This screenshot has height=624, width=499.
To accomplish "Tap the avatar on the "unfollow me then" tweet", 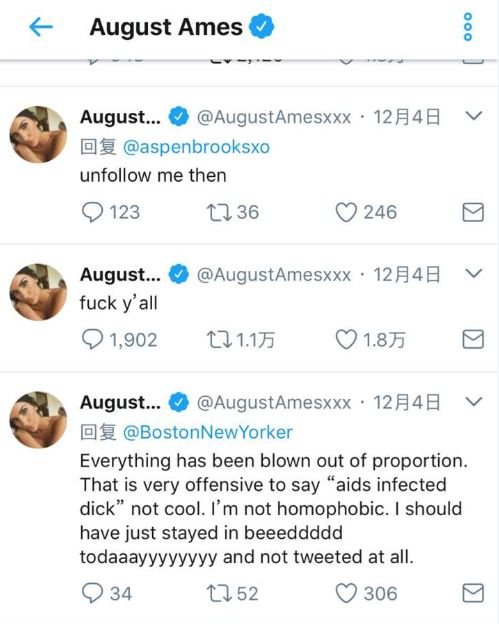I will [x=38, y=134].
